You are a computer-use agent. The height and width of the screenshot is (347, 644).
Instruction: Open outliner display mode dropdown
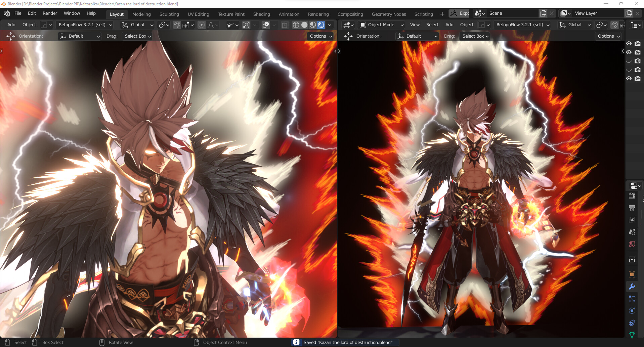point(636,25)
